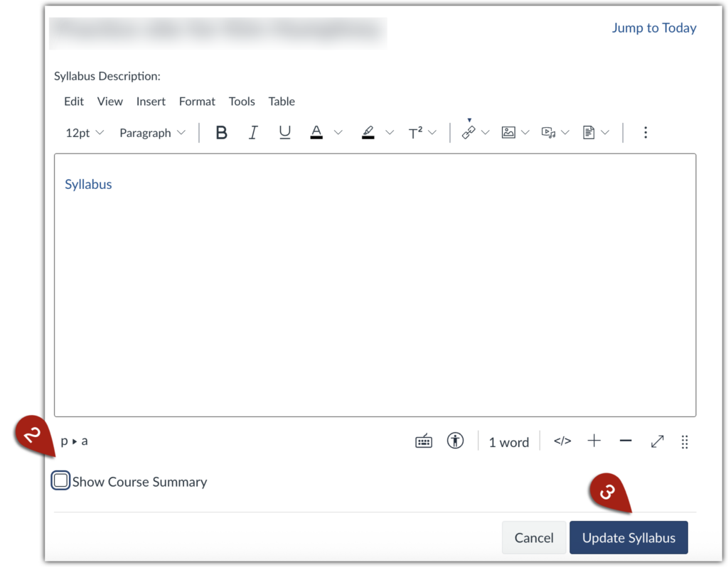Open the Paragraph block format dropdown

pyautogui.click(x=152, y=133)
